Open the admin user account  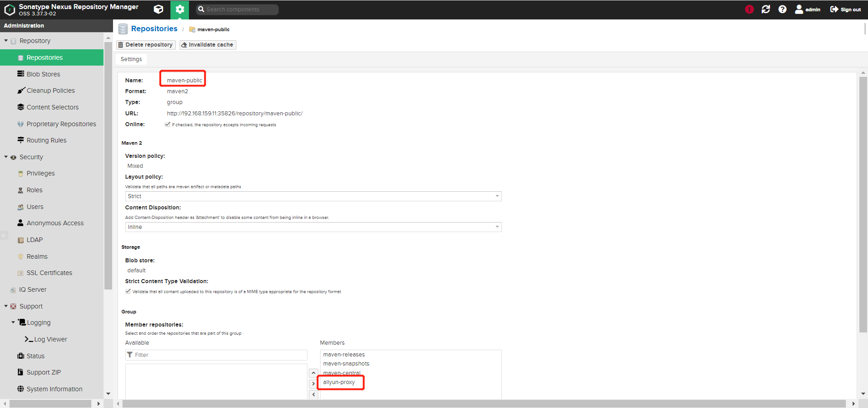807,9
